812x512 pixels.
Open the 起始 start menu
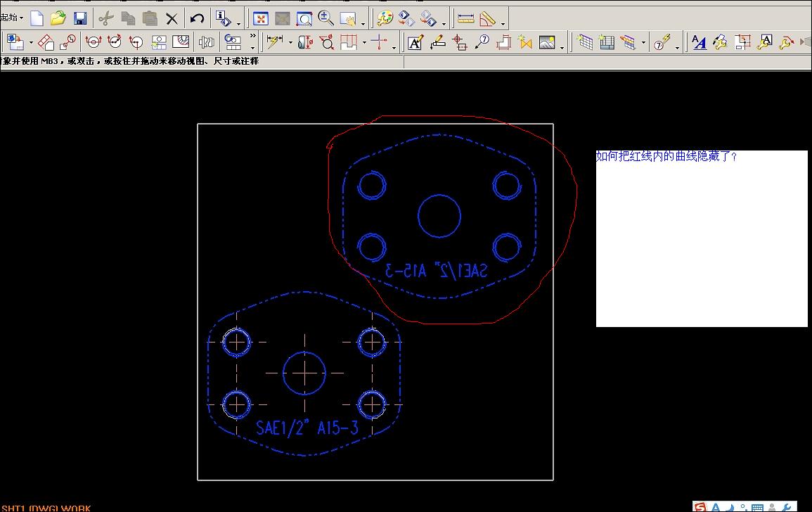12,18
